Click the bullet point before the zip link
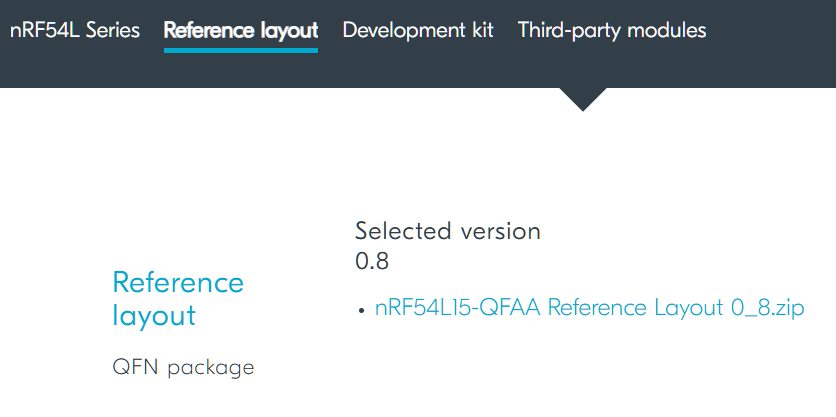Screen dimensions: 836x417 pos(362,310)
